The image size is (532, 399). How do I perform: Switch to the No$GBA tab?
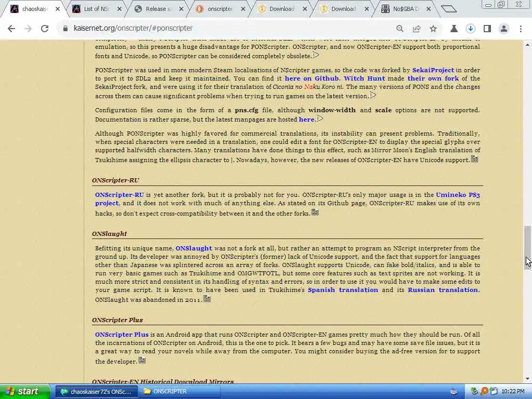tap(405, 9)
